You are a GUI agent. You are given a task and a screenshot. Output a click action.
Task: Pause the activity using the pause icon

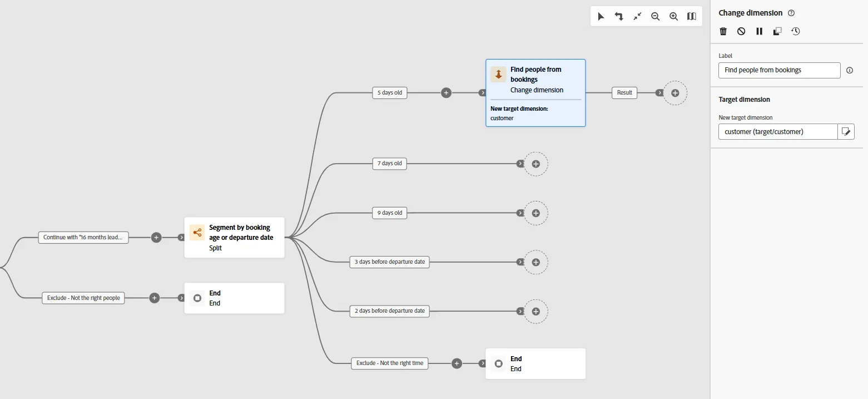click(759, 31)
